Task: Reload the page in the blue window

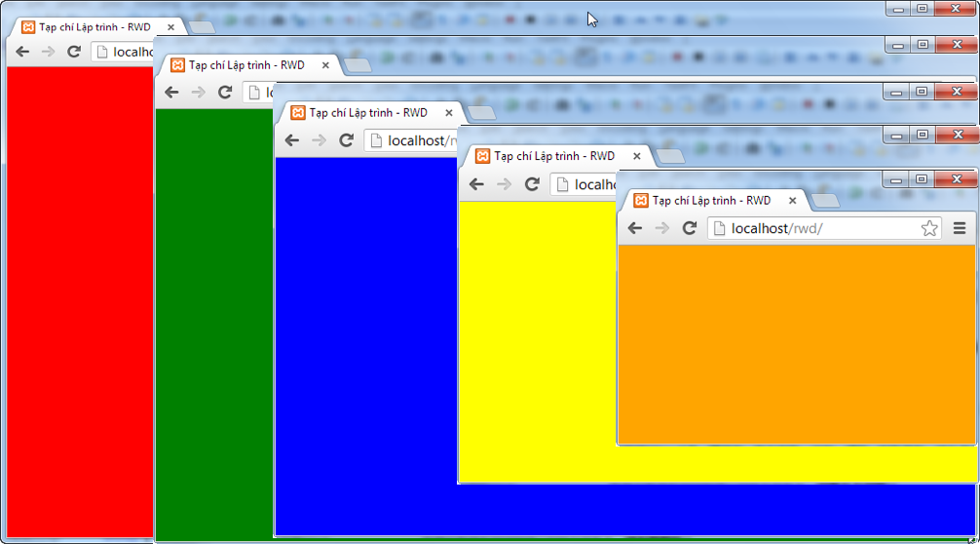Action: tap(346, 140)
